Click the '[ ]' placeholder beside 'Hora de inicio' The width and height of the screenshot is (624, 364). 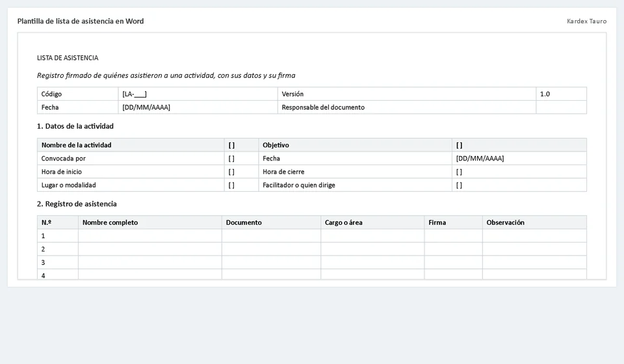point(231,172)
